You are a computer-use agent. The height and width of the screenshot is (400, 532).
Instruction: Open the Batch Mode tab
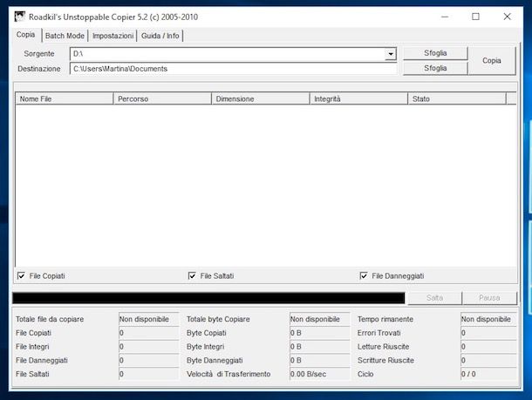point(65,36)
